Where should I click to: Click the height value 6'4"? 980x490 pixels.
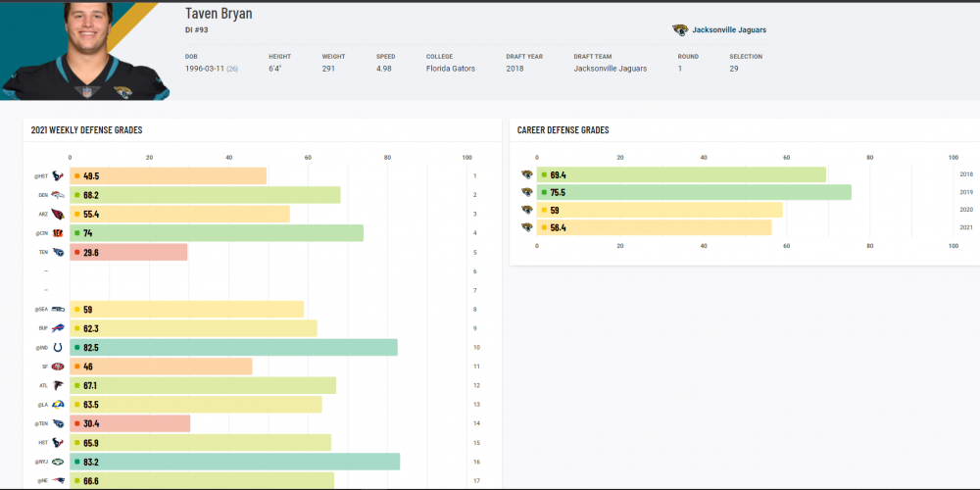tap(275, 69)
